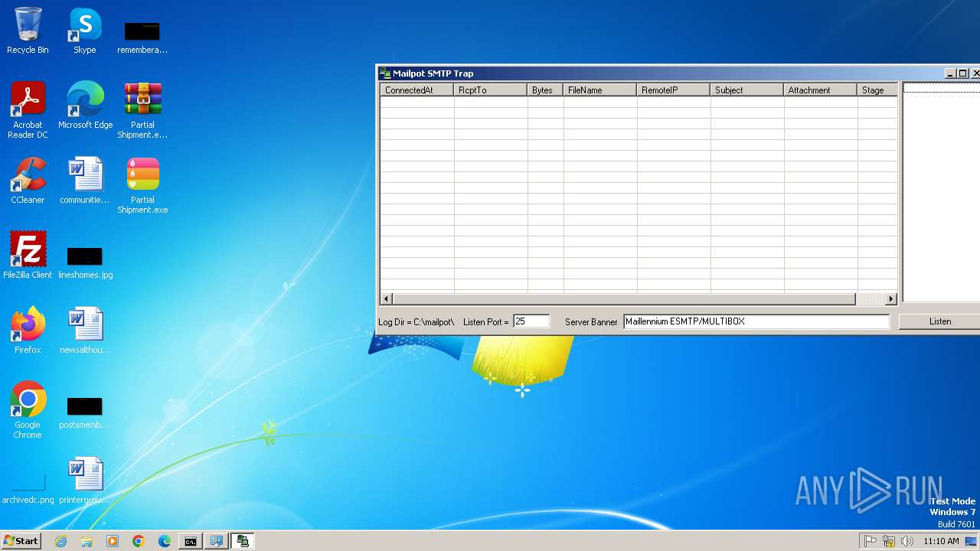This screenshot has width=980, height=551.
Task: Click the list's horizontal scrollbar thumb
Action: [x=624, y=299]
